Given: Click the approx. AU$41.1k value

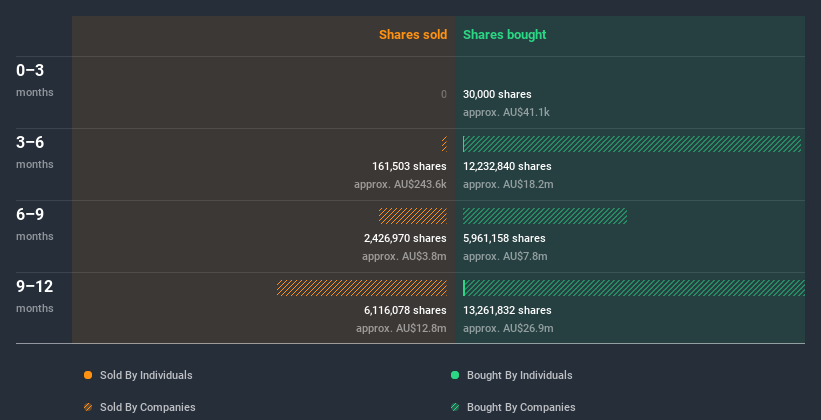Looking at the screenshot, I should point(506,112).
